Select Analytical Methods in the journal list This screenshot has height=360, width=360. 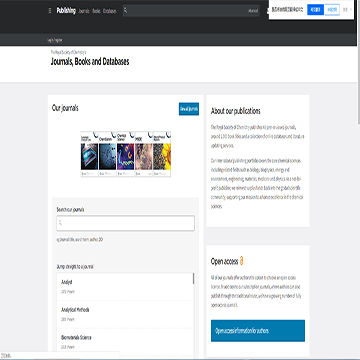125,314
